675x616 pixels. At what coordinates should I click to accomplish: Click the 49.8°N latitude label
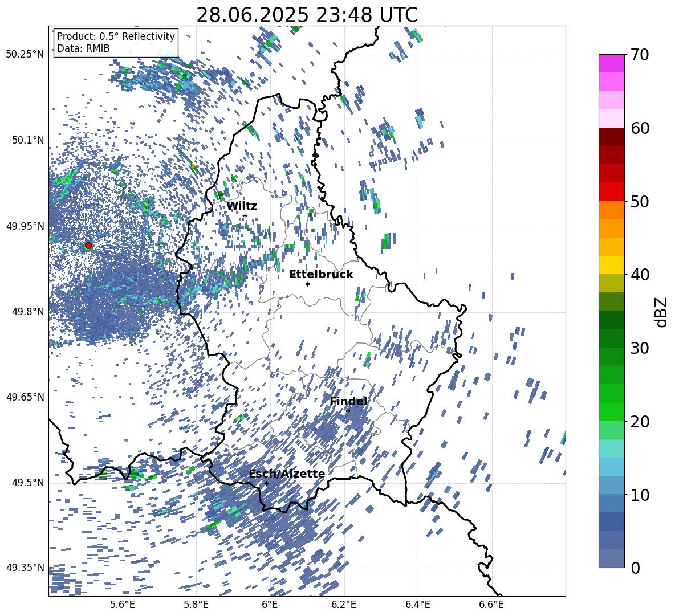[28, 312]
